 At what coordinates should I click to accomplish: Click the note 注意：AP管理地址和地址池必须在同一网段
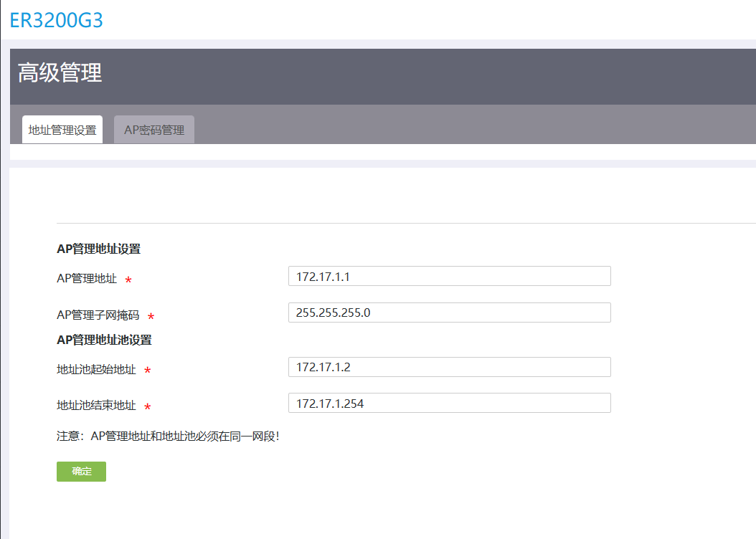click(168, 437)
